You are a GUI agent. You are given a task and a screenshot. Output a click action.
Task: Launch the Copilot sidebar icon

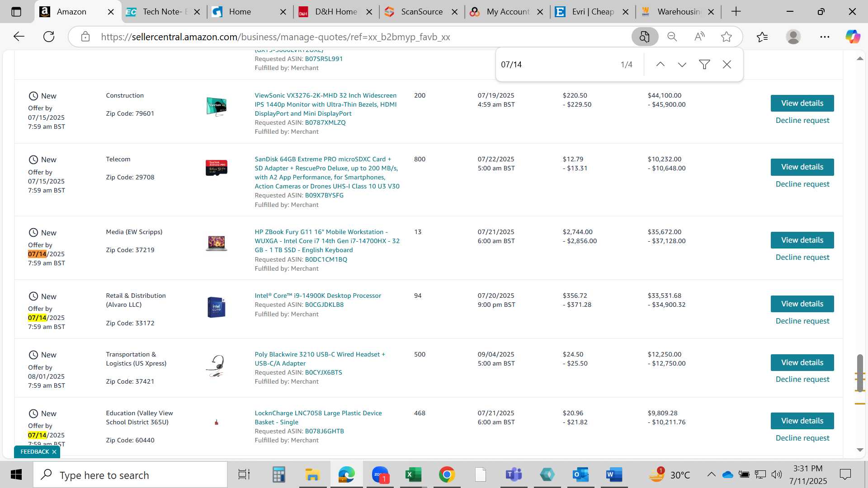pos(853,37)
